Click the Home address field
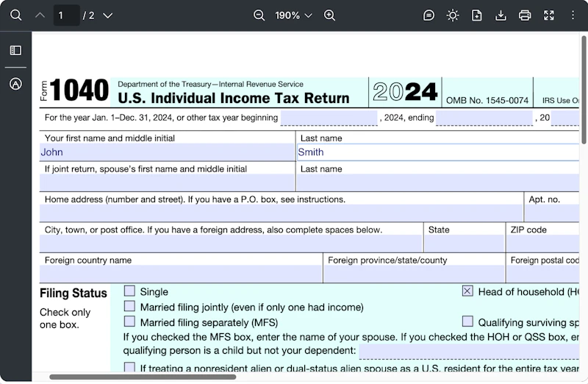 (281, 213)
